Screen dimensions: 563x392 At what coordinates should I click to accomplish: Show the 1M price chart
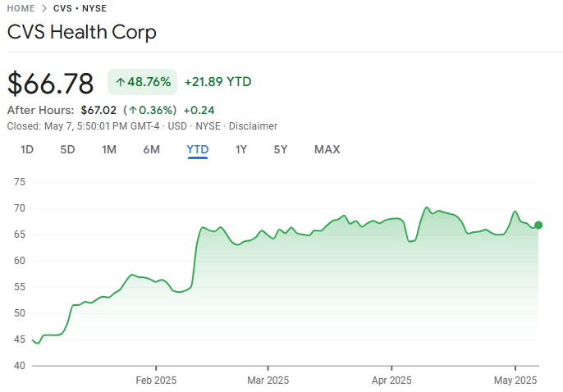109,149
